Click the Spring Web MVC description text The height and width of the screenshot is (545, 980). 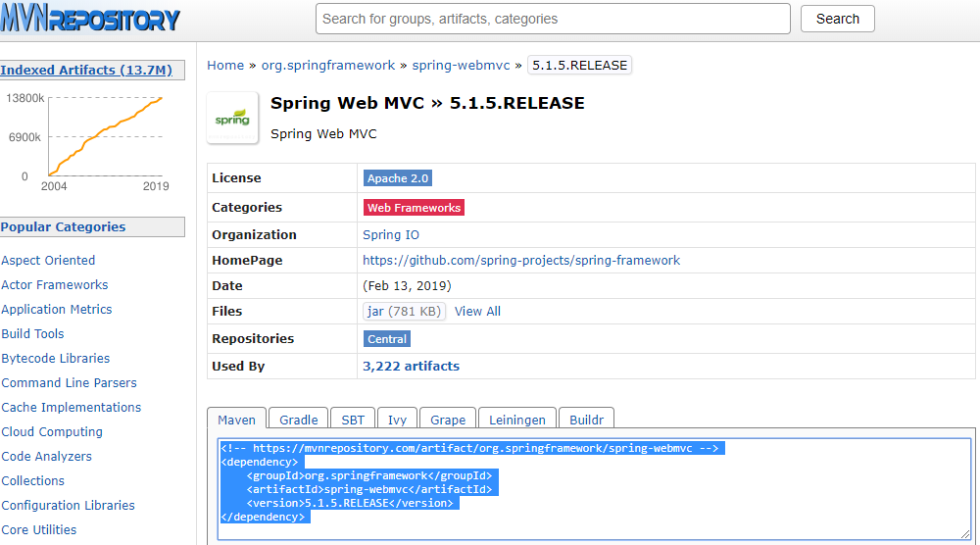click(x=323, y=133)
